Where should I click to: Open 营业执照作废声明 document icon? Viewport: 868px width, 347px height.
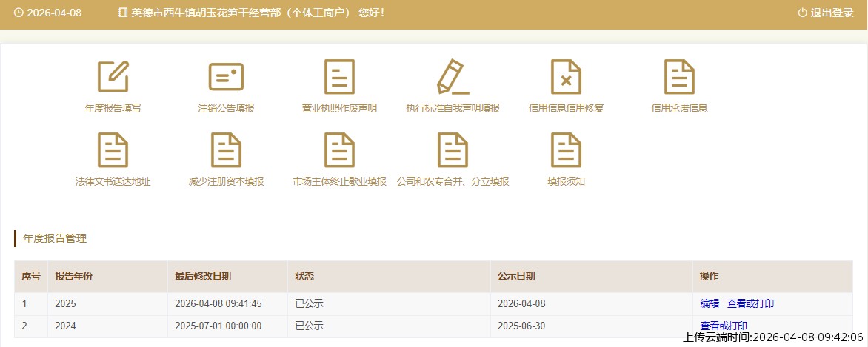pos(339,76)
